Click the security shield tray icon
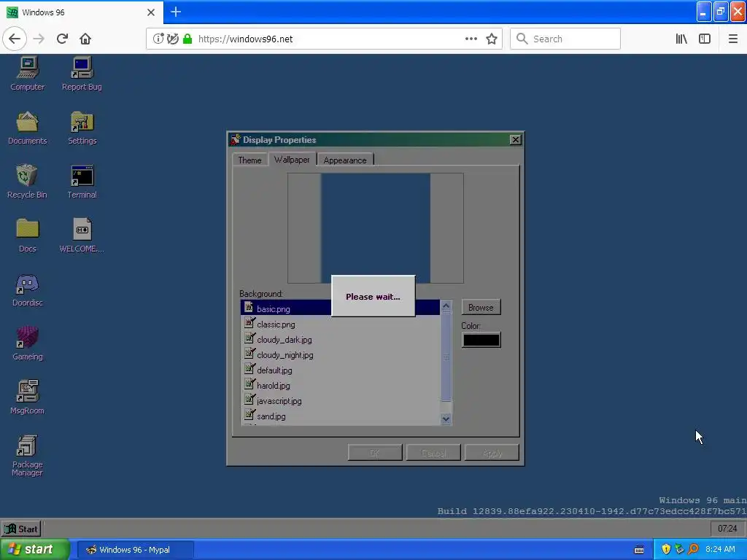The image size is (747, 560). pyautogui.click(x=666, y=549)
